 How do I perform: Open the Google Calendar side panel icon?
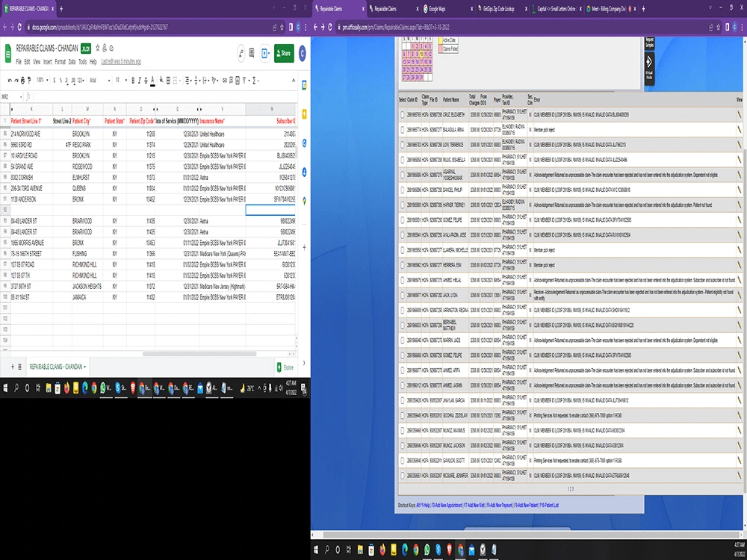click(x=304, y=85)
